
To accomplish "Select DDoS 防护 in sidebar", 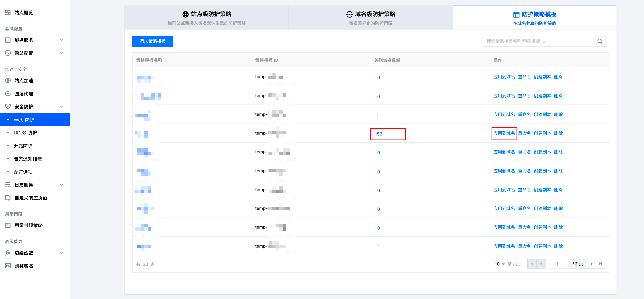I will pos(25,133).
